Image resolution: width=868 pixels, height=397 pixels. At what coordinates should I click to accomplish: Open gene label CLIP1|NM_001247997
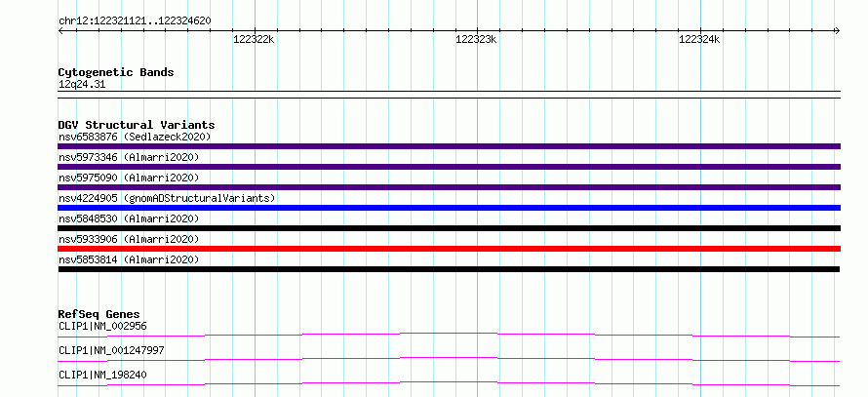(x=111, y=350)
